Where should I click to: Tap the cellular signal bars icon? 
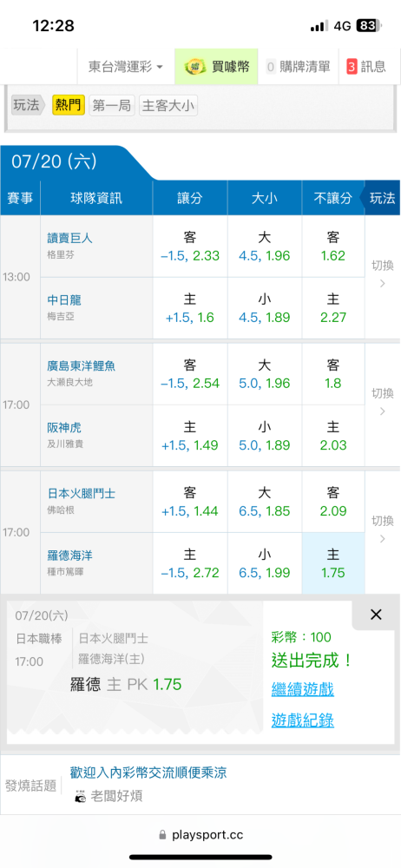(319, 26)
